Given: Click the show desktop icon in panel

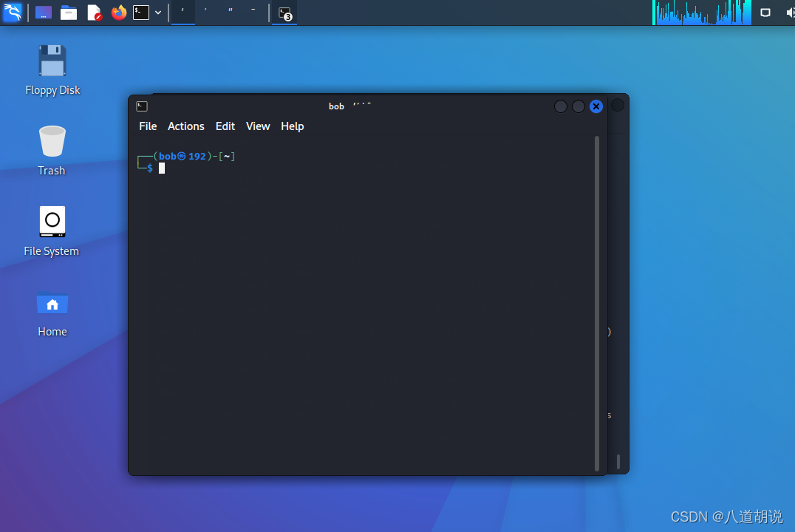Looking at the screenshot, I should (x=43, y=12).
